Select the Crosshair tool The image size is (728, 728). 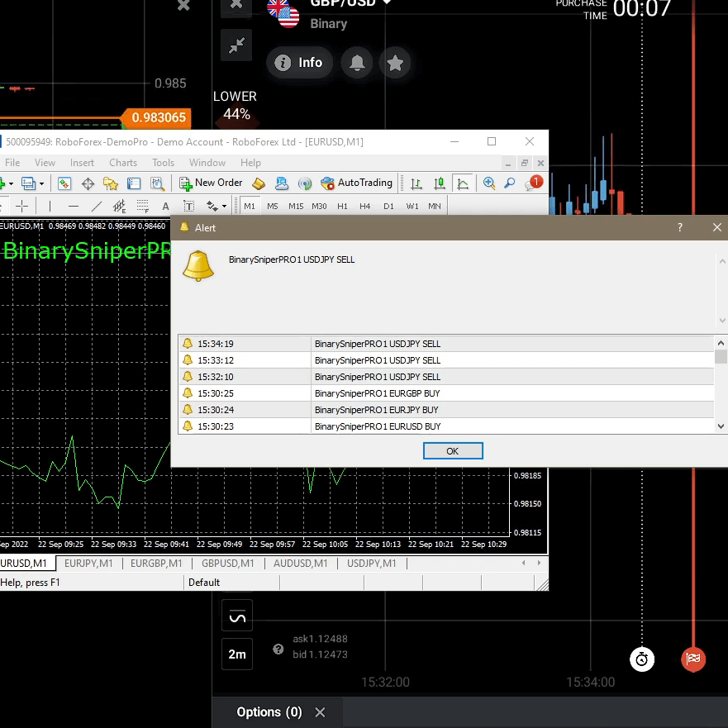pos(21,206)
